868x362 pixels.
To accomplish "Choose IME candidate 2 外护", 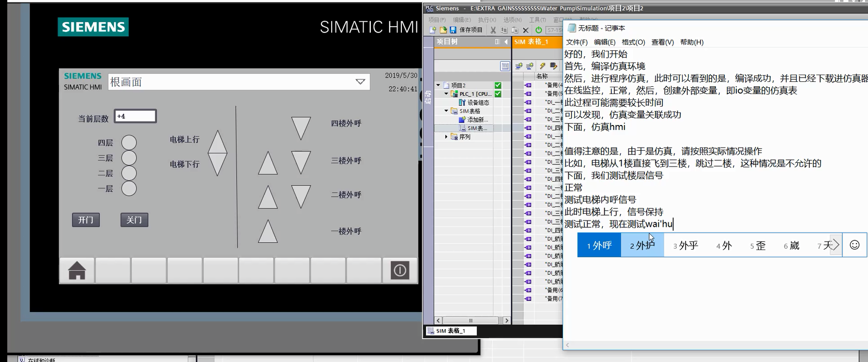I will pyautogui.click(x=642, y=245).
